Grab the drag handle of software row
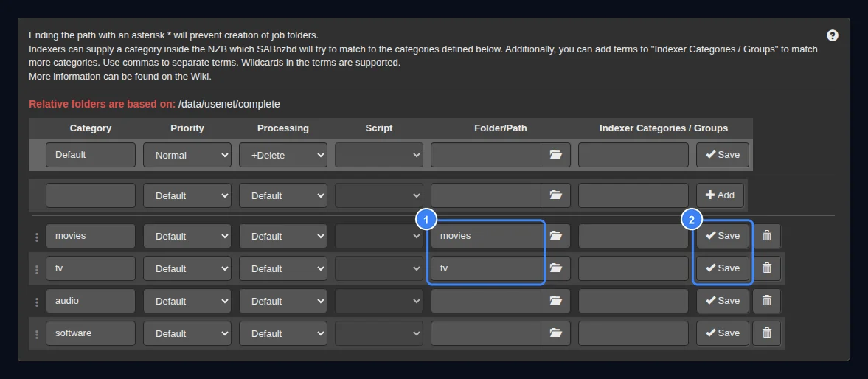Viewport: 868px width, 379px height. [37, 334]
